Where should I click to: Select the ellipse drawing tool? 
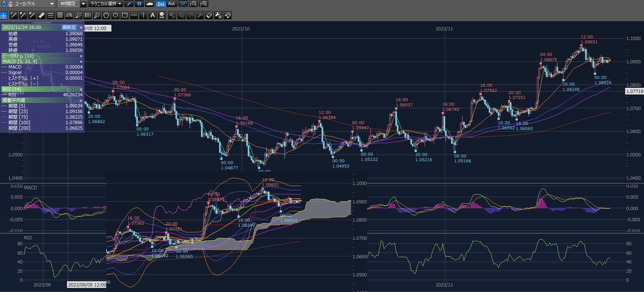[115, 15]
